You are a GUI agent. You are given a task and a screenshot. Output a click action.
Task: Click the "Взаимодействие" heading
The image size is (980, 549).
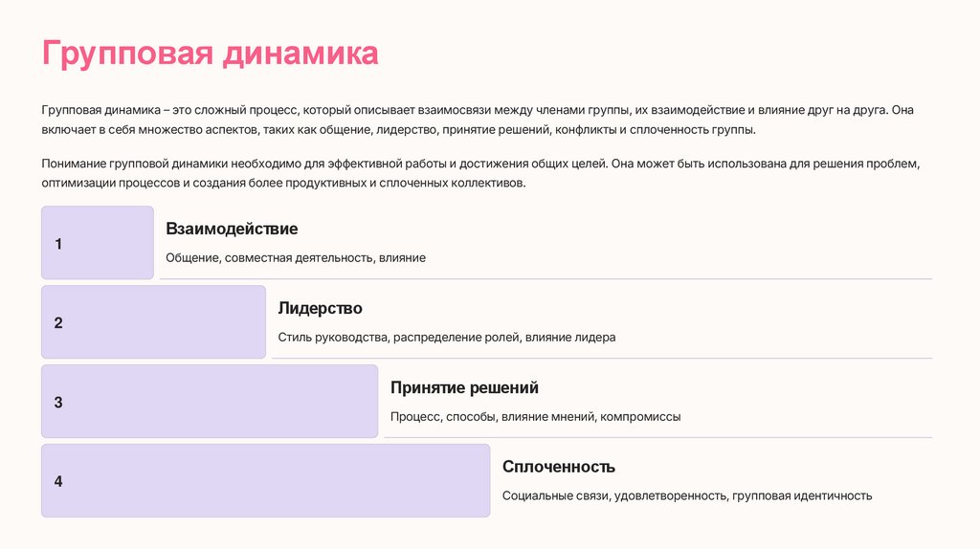[x=232, y=230]
